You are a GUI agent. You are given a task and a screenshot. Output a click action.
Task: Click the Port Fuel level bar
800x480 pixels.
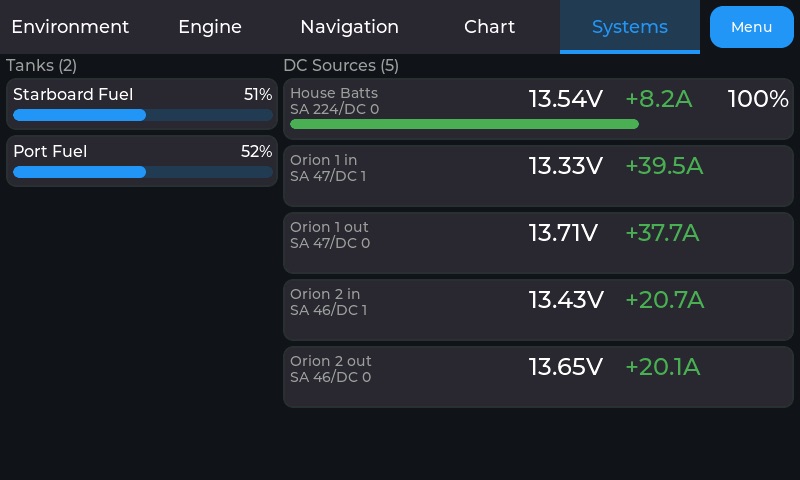143,172
